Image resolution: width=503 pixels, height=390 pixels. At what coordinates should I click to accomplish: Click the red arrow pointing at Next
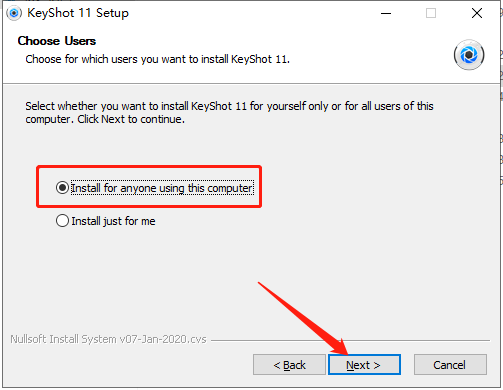303,318
